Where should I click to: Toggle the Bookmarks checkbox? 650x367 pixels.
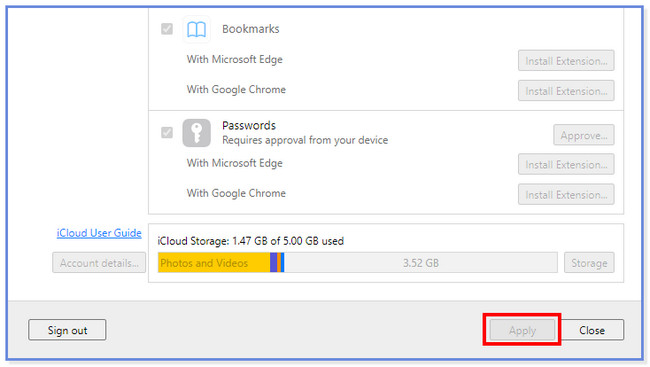167,29
